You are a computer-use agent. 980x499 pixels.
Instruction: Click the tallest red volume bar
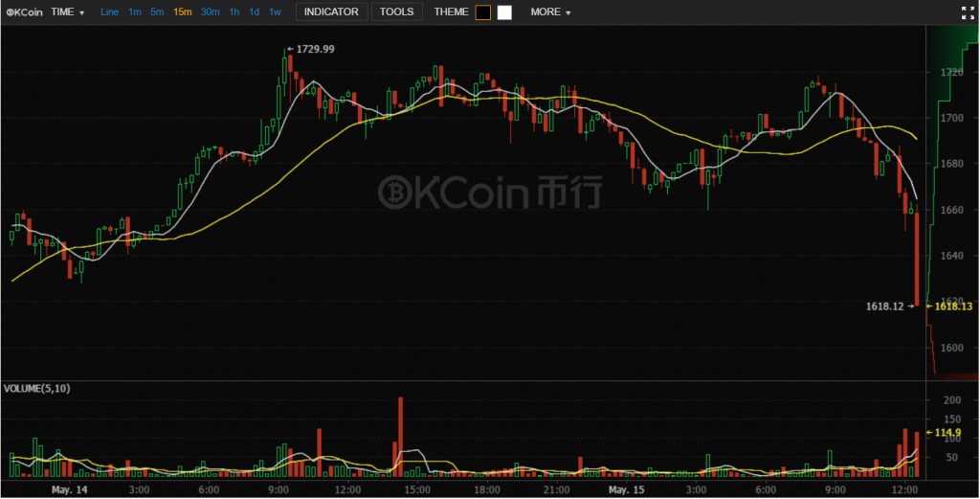point(401,437)
